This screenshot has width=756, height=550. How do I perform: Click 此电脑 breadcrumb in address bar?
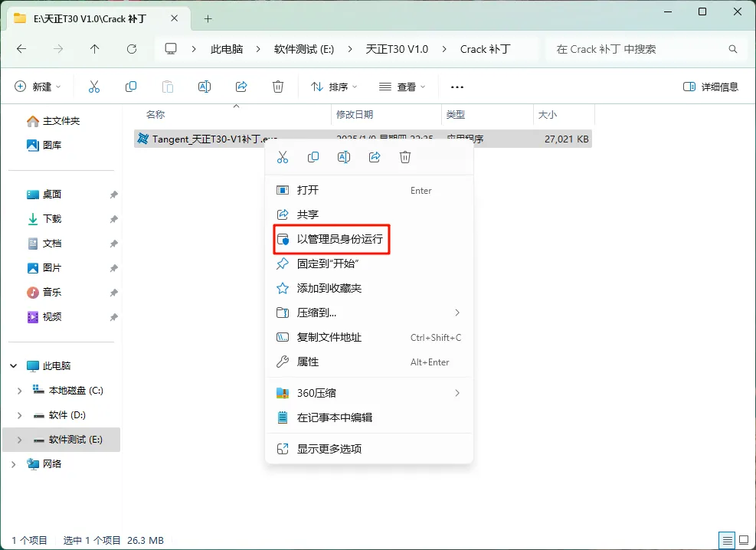227,49
